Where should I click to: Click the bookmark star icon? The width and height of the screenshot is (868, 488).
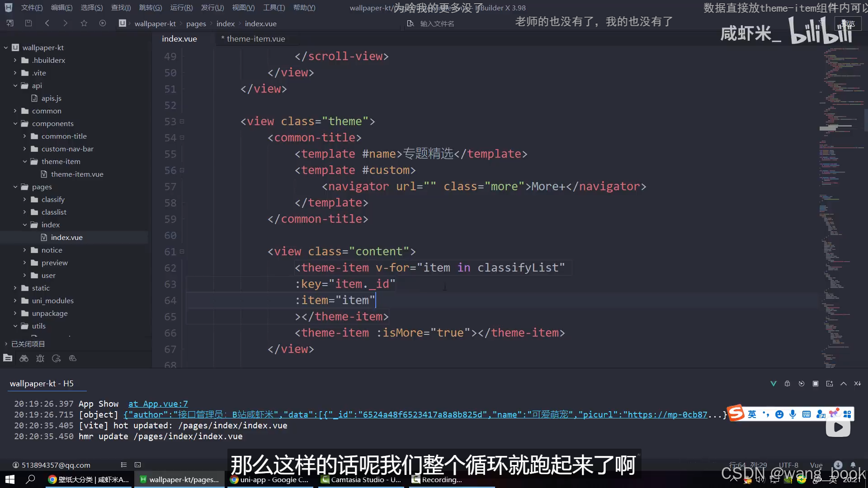[84, 23]
